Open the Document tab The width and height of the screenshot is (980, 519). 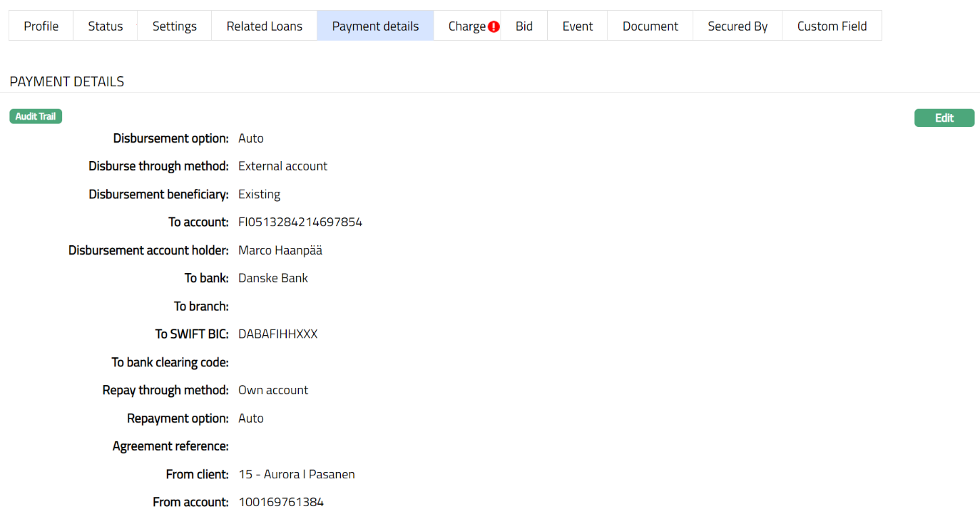[x=650, y=26]
